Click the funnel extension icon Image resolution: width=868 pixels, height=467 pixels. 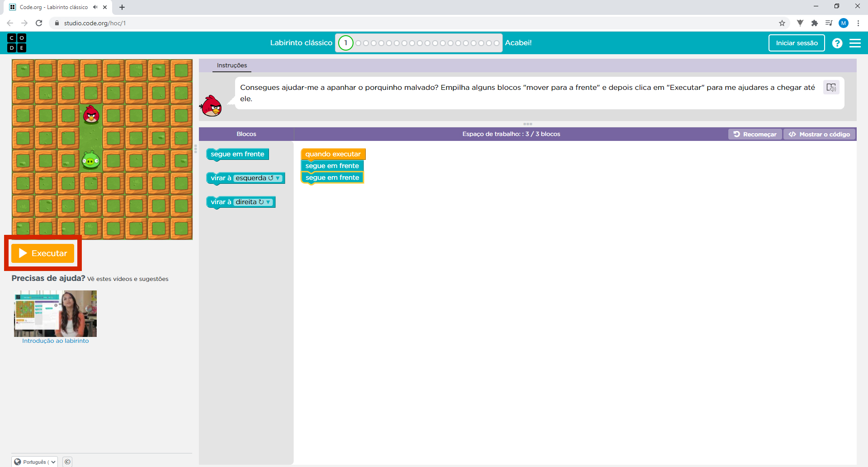(800, 23)
